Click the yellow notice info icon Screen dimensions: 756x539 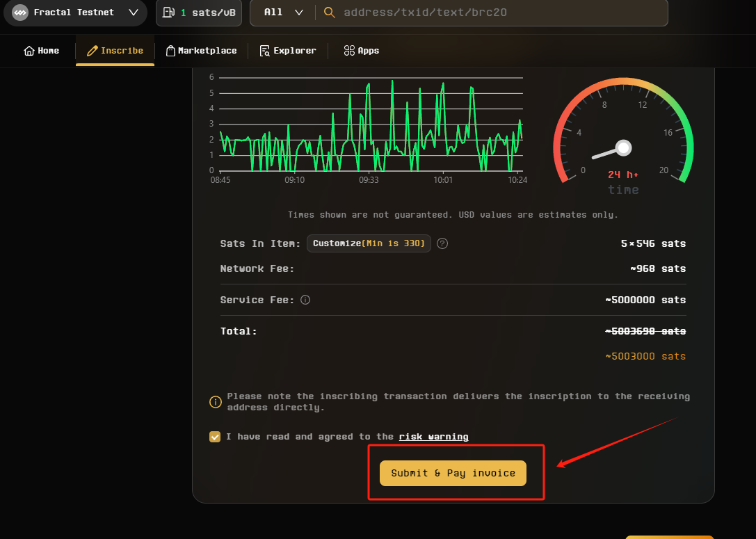click(x=216, y=402)
